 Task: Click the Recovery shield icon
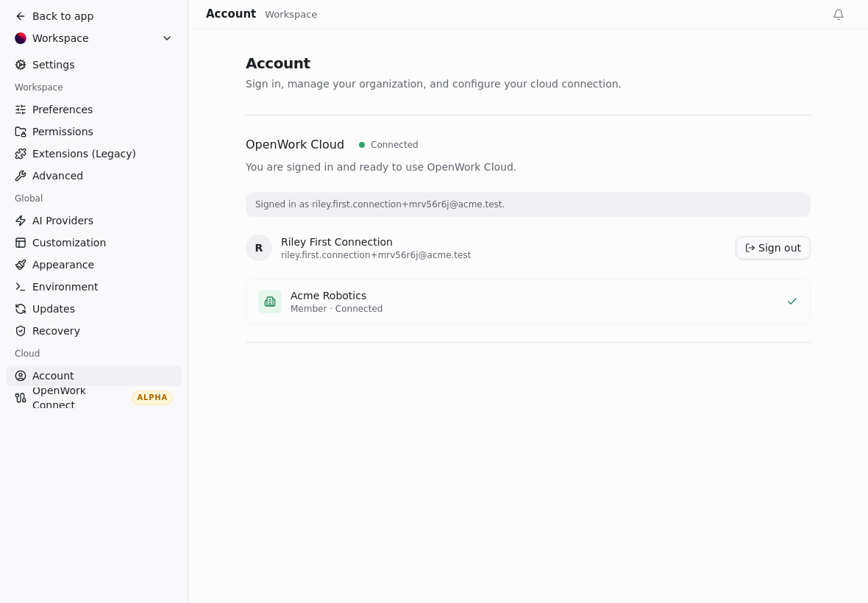(x=21, y=332)
